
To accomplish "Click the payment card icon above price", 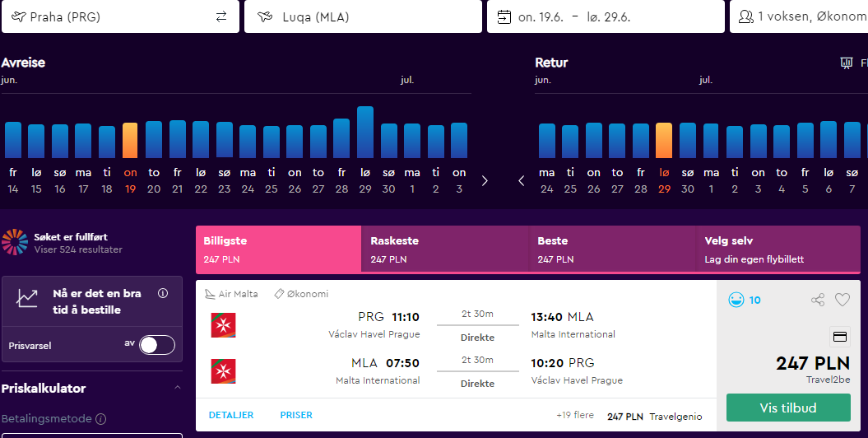I will tap(840, 337).
